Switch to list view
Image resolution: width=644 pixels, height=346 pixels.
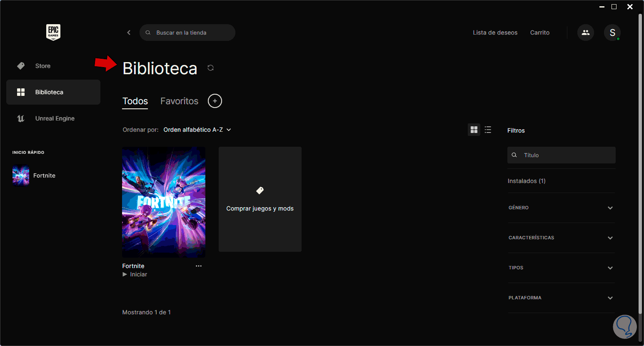click(x=488, y=130)
